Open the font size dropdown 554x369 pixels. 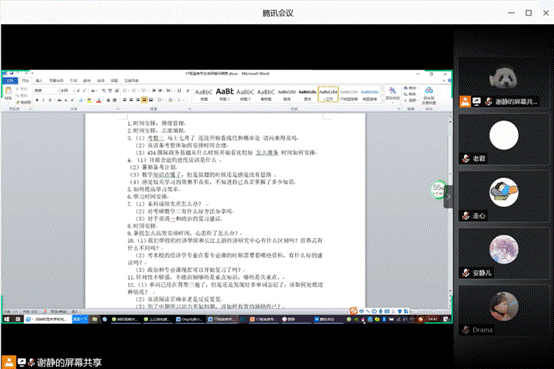tap(66, 91)
